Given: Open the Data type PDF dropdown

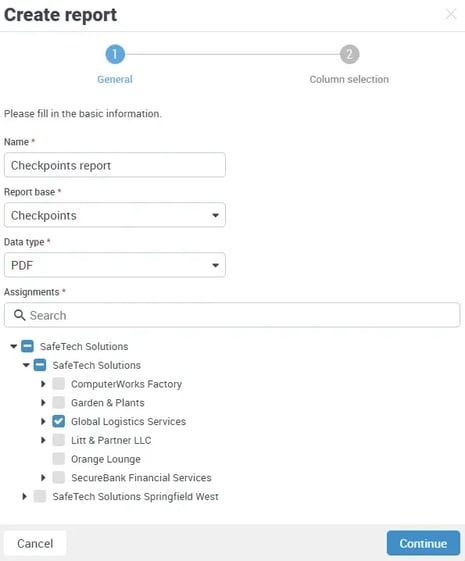Looking at the screenshot, I should point(115,265).
